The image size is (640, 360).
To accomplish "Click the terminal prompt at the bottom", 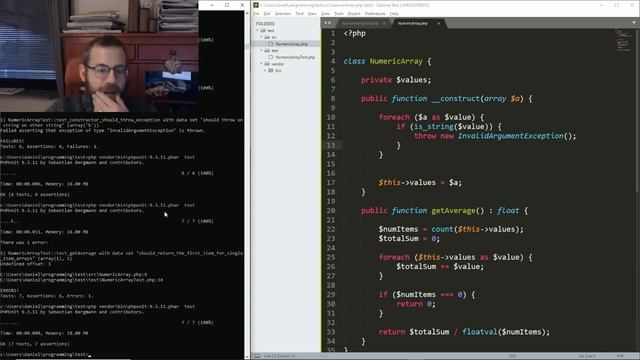I will tap(45, 355).
